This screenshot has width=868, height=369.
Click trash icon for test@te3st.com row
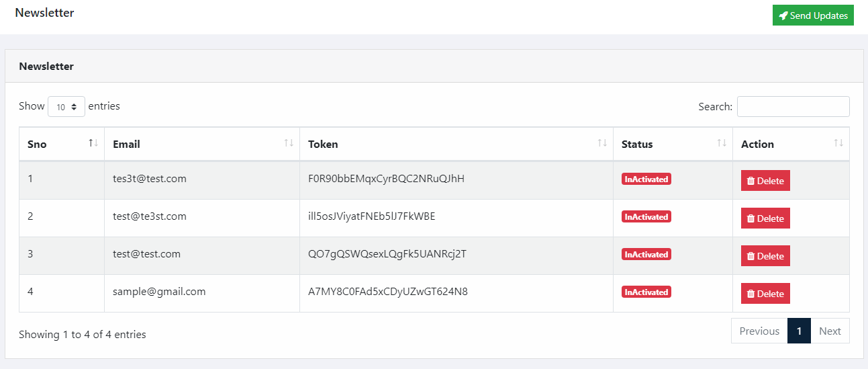point(751,218)
